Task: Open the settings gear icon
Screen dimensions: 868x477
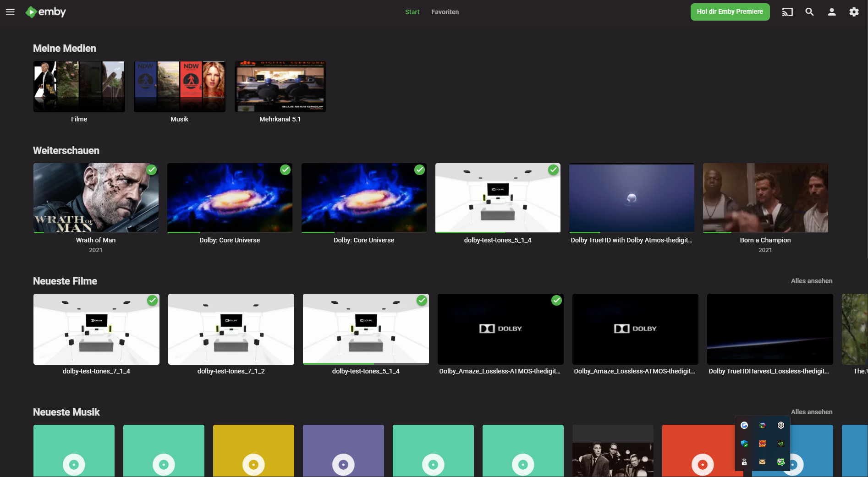Action: pyautogui.click(x=854, y=12)
